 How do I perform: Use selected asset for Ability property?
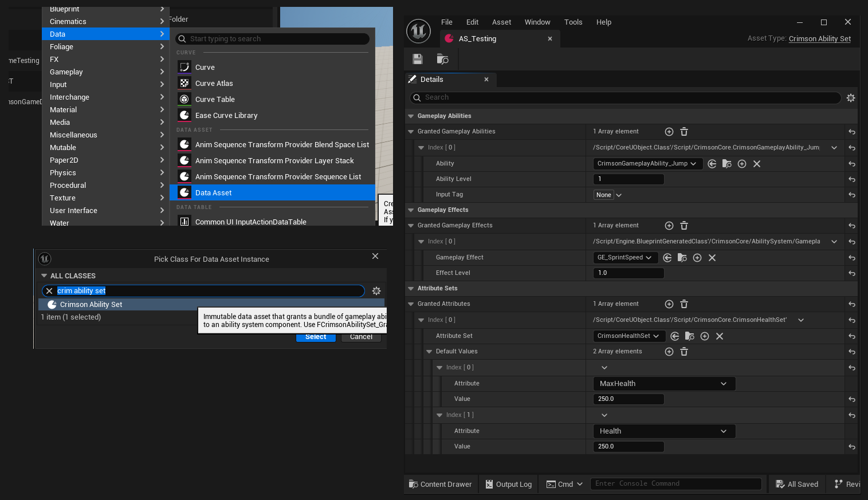tap(712, 164)
